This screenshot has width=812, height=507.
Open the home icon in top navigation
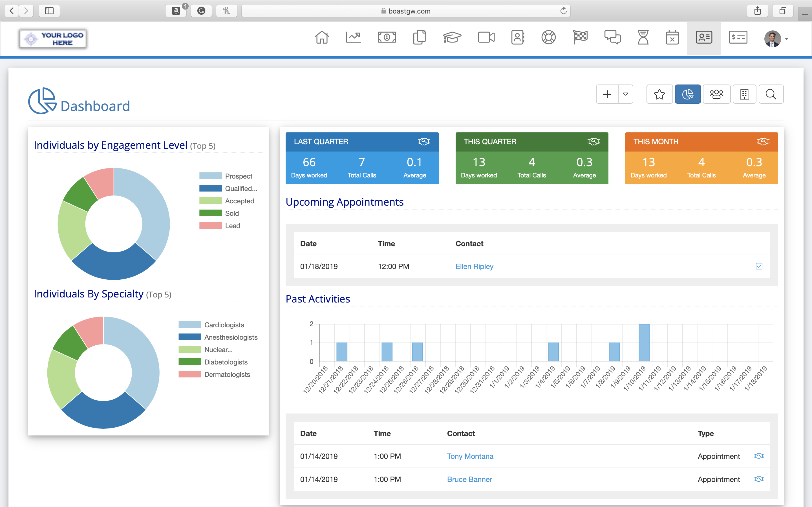tap(321, 37)
